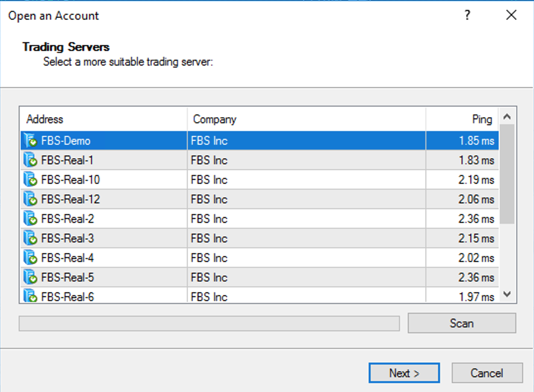Click the server icon beside FBS-Real-10

coord(30,179)
